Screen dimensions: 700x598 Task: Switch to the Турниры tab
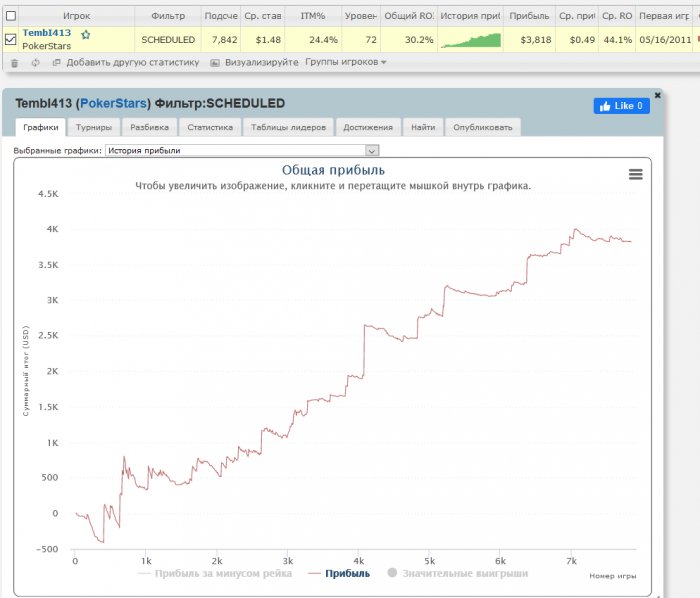(94, 127)
